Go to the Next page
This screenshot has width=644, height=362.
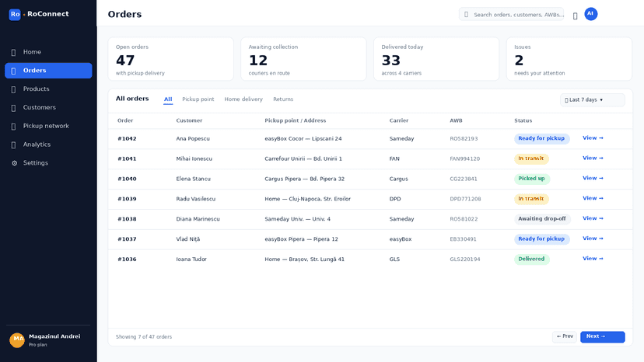pyautogui.click(x=602, y=336)
